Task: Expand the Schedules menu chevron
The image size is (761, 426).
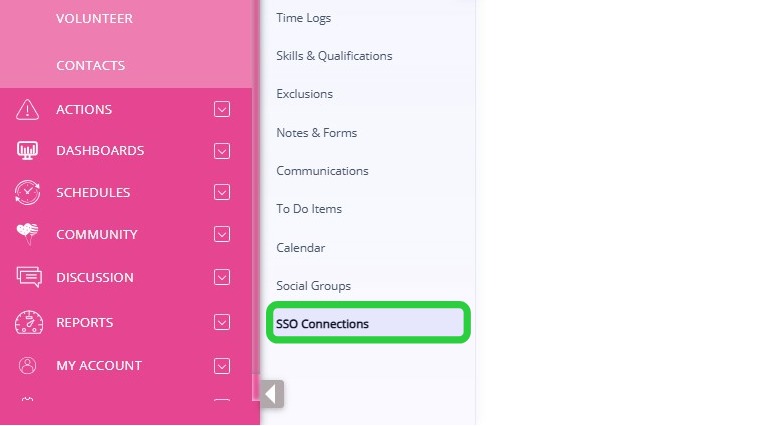Action: [222, 193]
